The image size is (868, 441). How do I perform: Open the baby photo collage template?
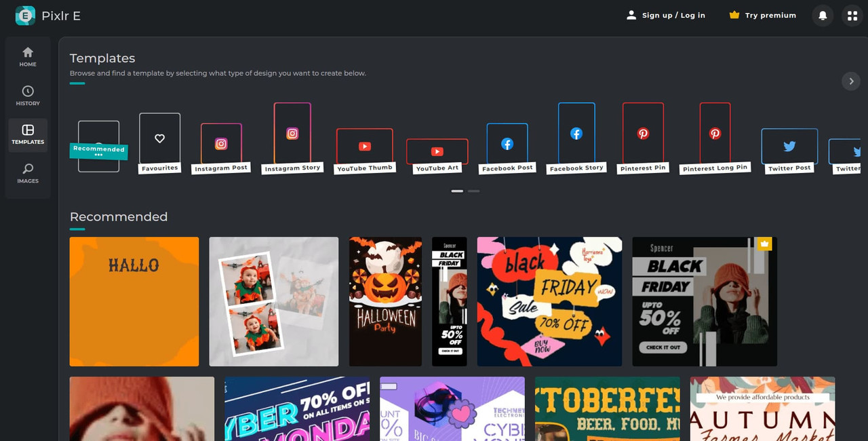tap(274, 301)
